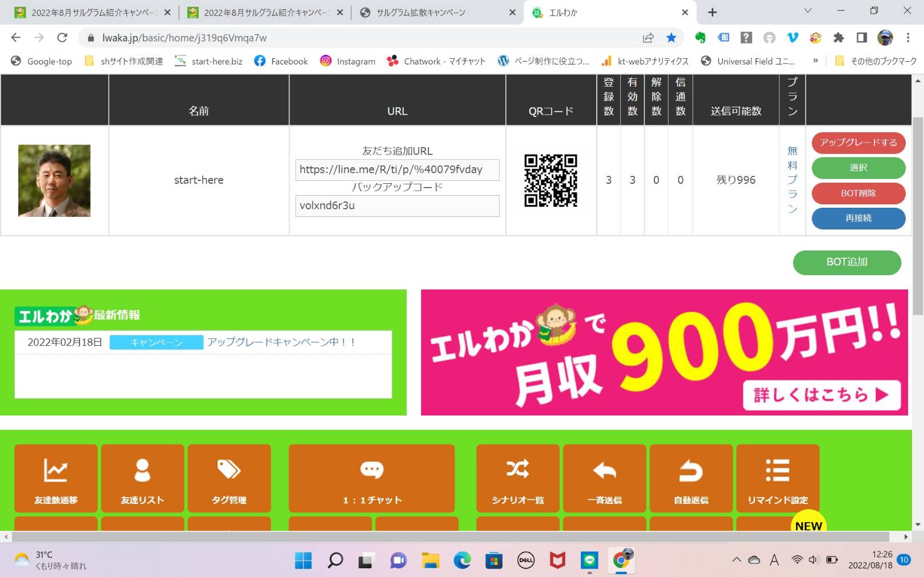Open the 友達リスト tile
Viewport: 924px width, 577px height.
tap(142, 478)
